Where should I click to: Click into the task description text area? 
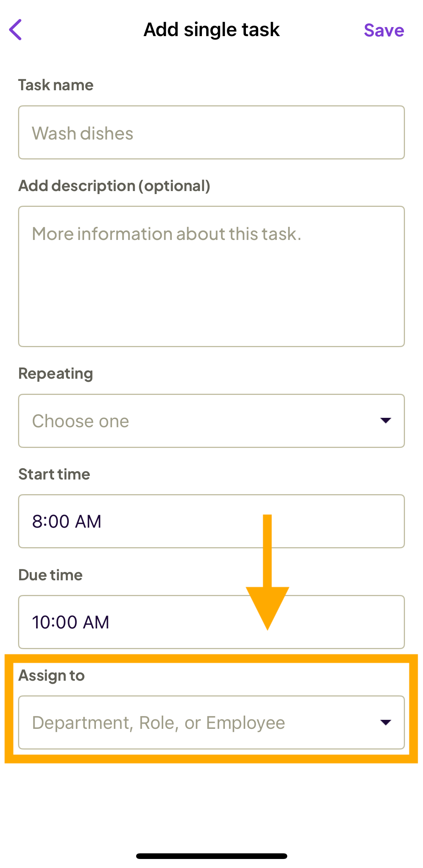click(211, 276)
